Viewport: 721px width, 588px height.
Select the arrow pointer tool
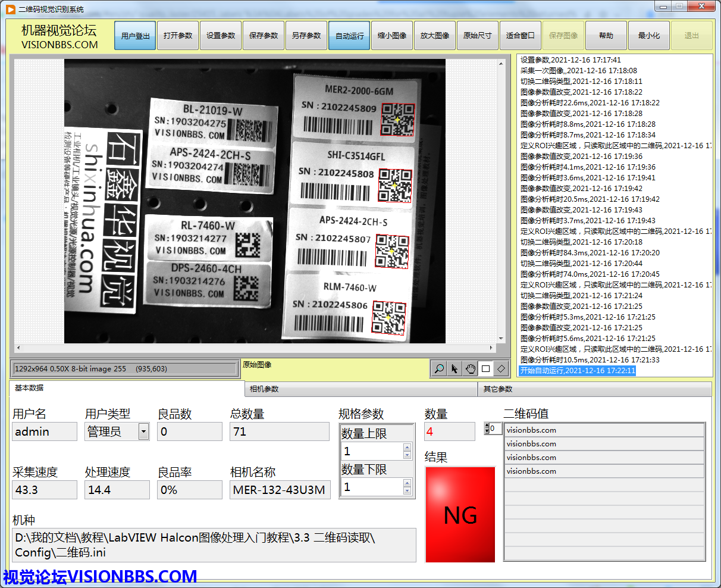(x=454, y=369)
